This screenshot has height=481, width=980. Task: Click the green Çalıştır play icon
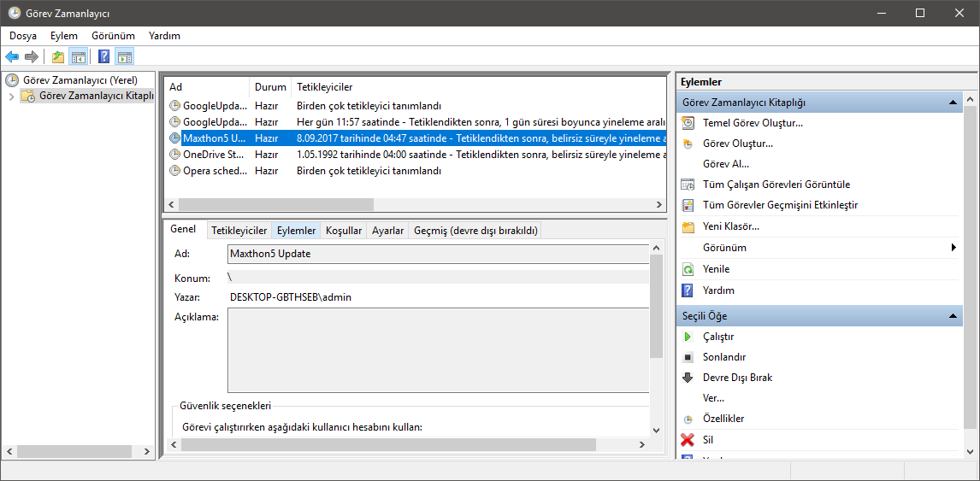pyautogui.click(x=688, y=337)
